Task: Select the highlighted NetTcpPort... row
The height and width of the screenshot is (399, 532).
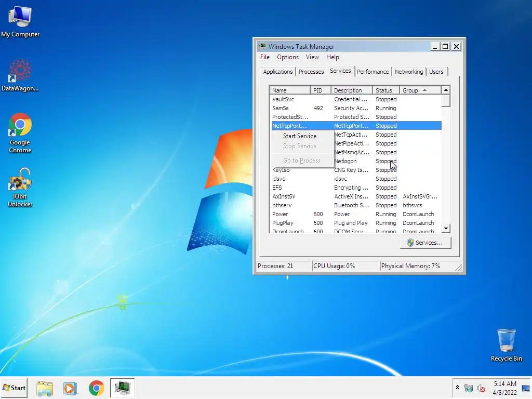Action: coord(355,126)
